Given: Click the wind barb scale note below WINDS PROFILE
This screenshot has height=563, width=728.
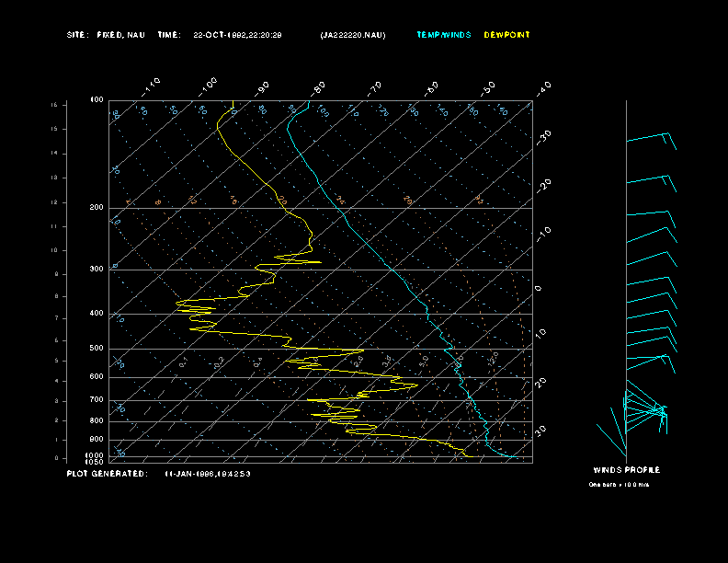Looking at the screenshot, I should point(619,484).
